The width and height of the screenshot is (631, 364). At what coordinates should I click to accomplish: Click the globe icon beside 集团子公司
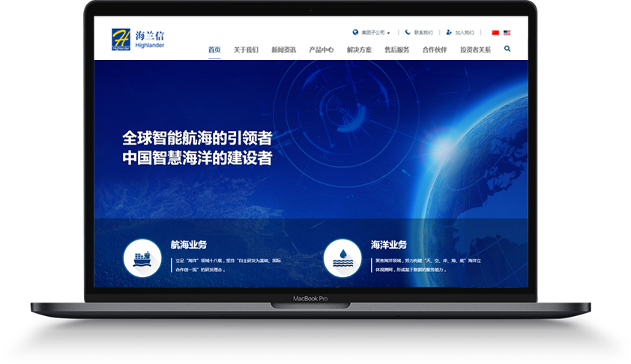(x=355, y=33)
